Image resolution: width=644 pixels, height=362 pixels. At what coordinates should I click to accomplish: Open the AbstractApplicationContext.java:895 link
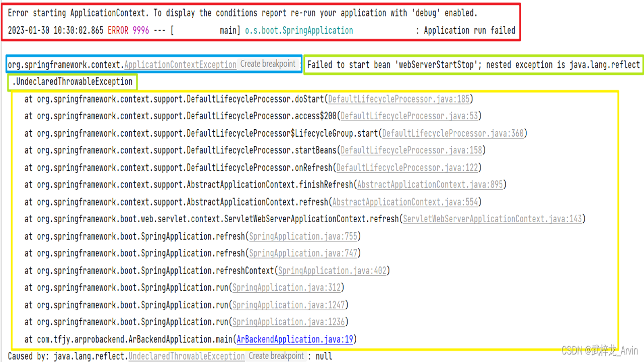point(430,185)
